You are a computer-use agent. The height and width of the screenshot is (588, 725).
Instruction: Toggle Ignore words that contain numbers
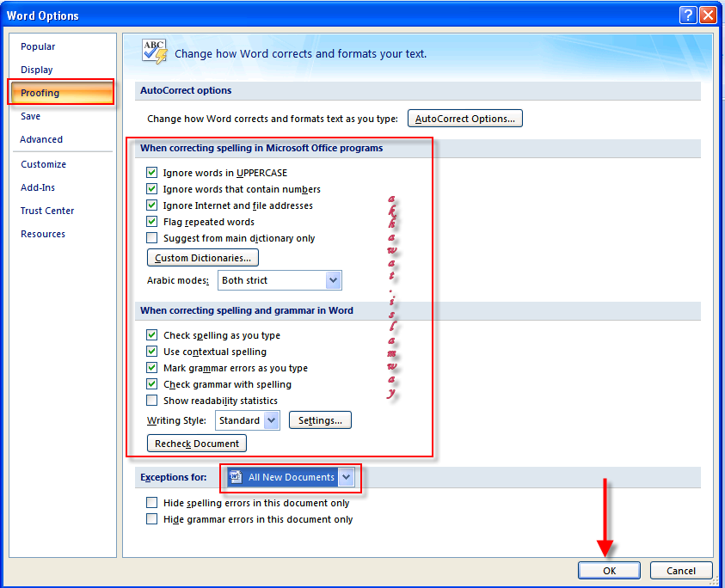[x=151, y=188]
